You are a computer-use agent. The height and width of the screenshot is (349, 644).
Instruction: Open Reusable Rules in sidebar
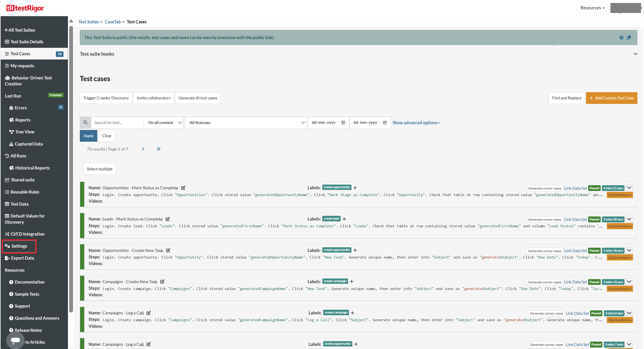click(24, 192)
